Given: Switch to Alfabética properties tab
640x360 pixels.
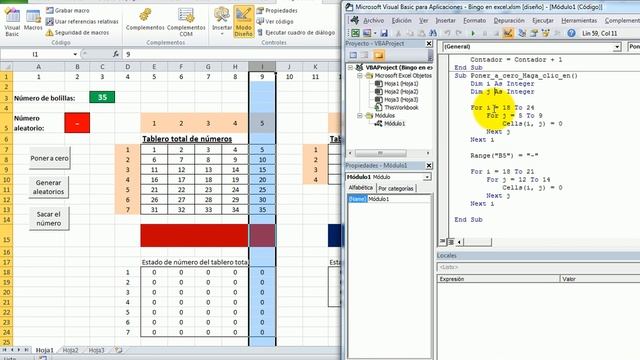Looking at the screenshot, I should [x=360, y=188].
